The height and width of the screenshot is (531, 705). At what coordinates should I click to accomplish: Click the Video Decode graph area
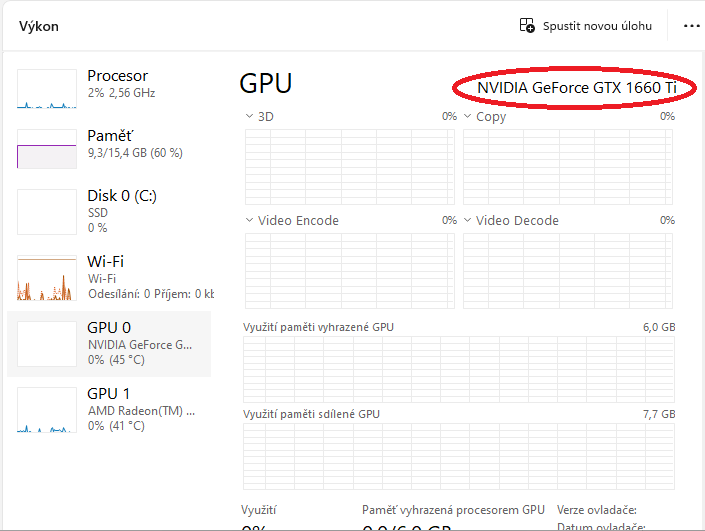pos(568,271)
